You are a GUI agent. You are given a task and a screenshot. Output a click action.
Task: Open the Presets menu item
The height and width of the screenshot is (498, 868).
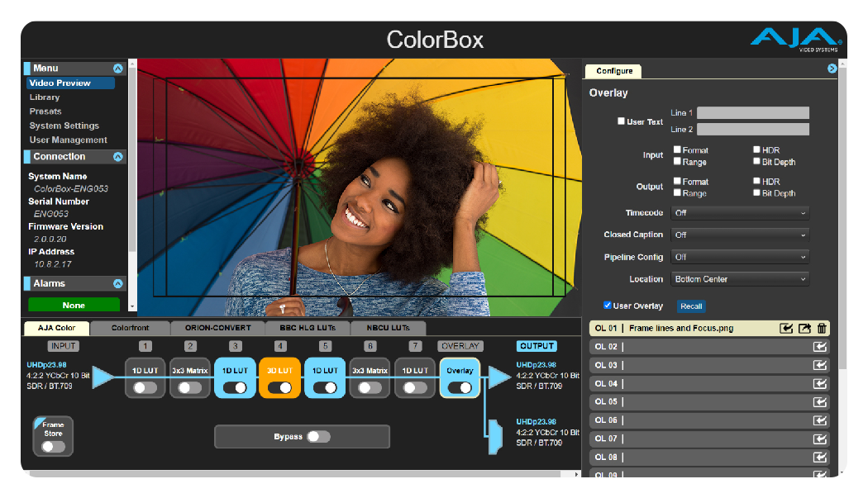(x=45, y=111)
